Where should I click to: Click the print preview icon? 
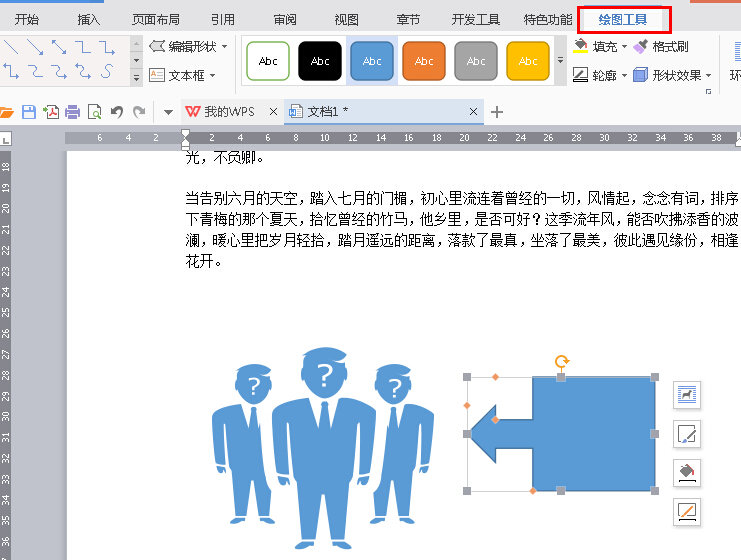click(x=94, y=111)
